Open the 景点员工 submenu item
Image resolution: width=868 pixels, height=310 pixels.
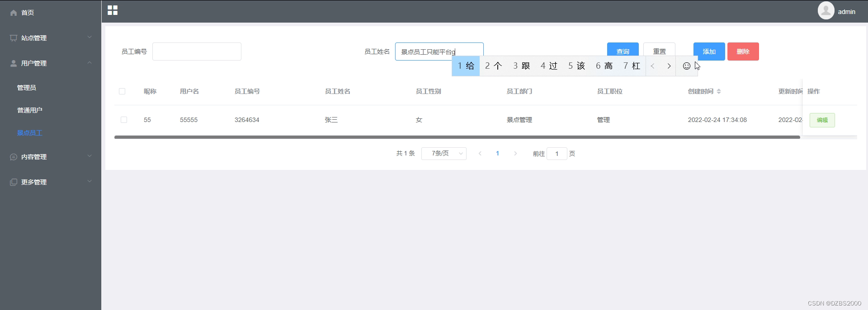click(x=30, y=133)
